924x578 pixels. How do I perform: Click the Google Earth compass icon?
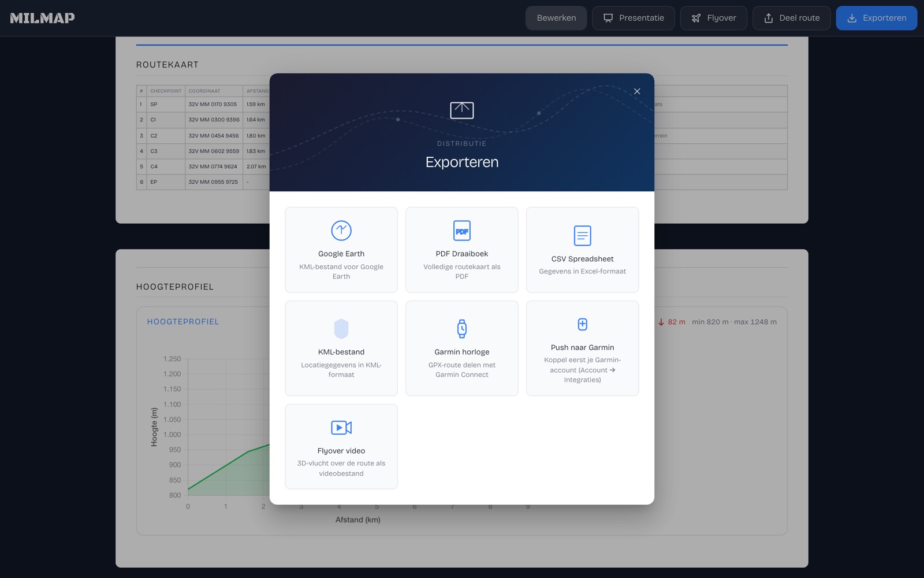point(341,231)
